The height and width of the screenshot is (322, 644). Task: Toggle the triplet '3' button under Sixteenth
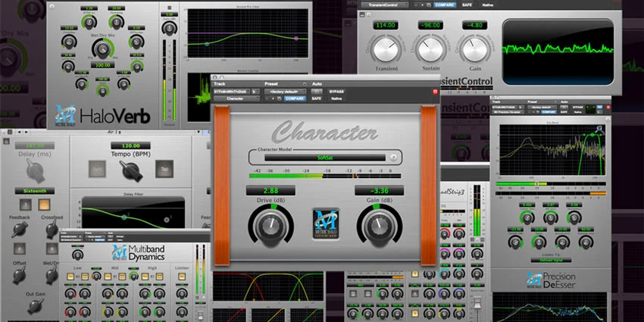(25, 204)
